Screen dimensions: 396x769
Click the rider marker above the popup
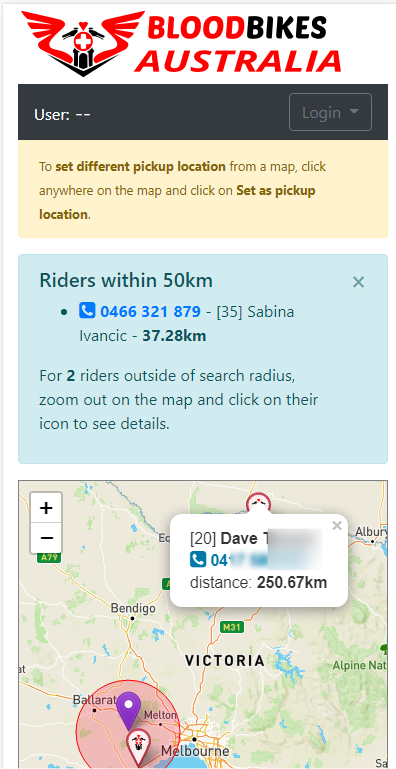click(x=258, y=503)
